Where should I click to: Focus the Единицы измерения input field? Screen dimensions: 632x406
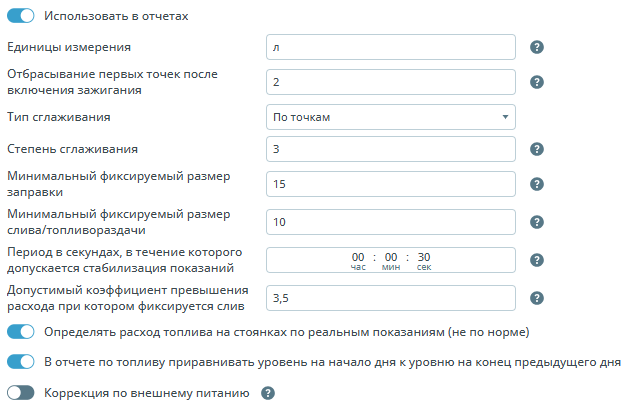coord(391,47)
